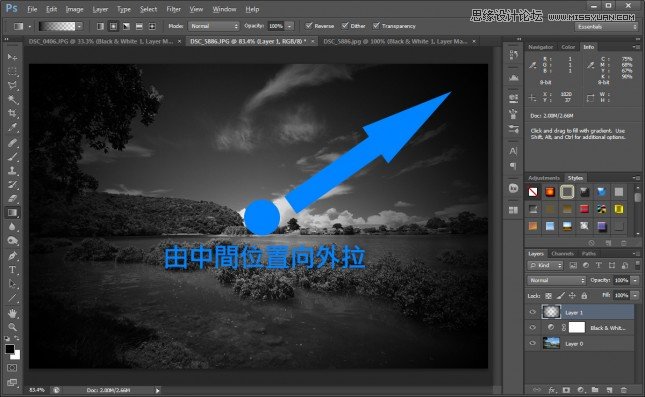Choose Diamond Gradient type in options bar
The width and height of the screenshot is (645, 397).
coord(152,26)
